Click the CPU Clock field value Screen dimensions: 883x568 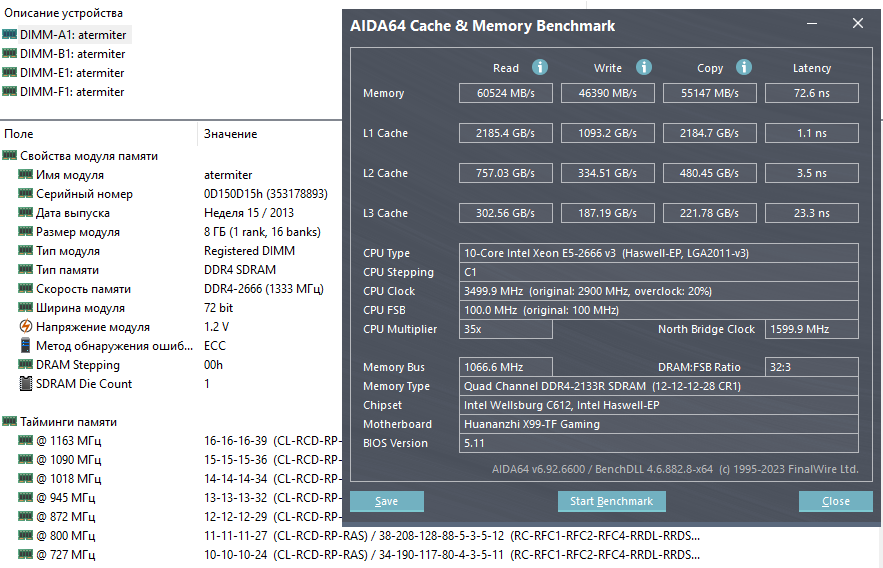click(x=659, y=291)
